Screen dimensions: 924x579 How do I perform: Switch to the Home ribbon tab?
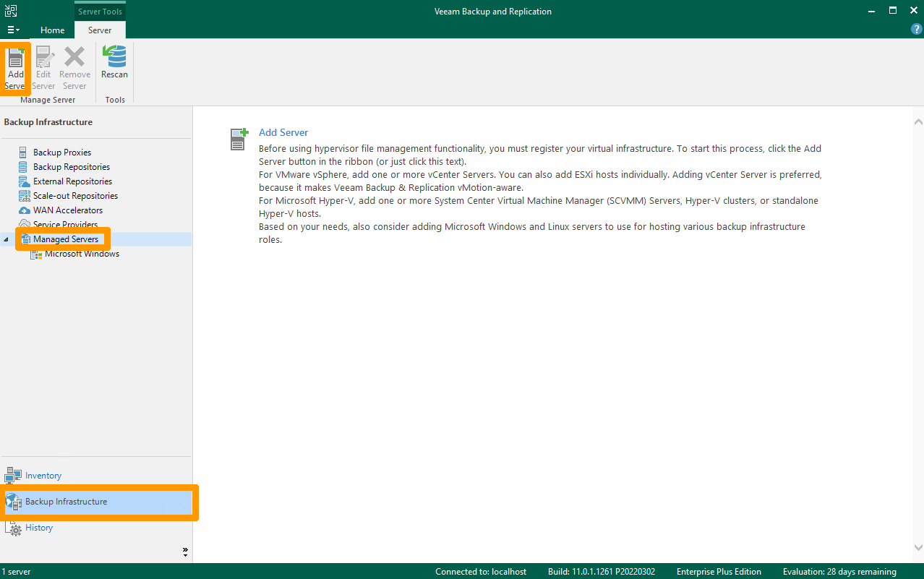[52, 30]
